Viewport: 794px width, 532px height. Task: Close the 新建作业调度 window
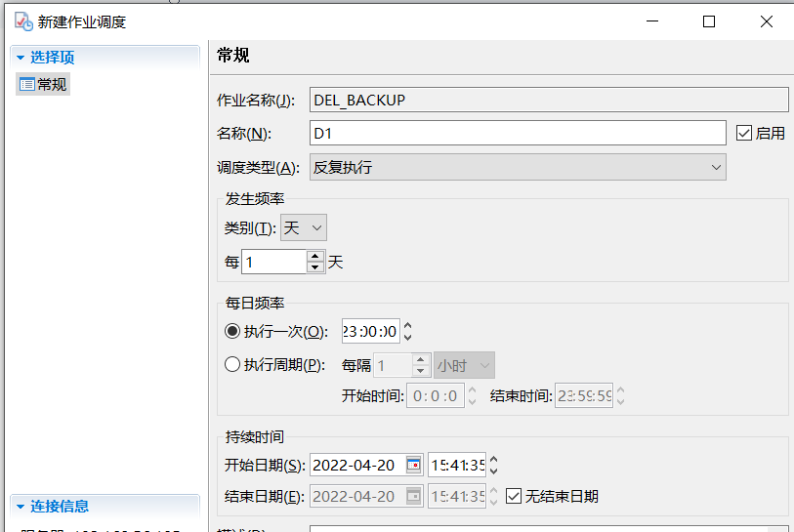766,21
